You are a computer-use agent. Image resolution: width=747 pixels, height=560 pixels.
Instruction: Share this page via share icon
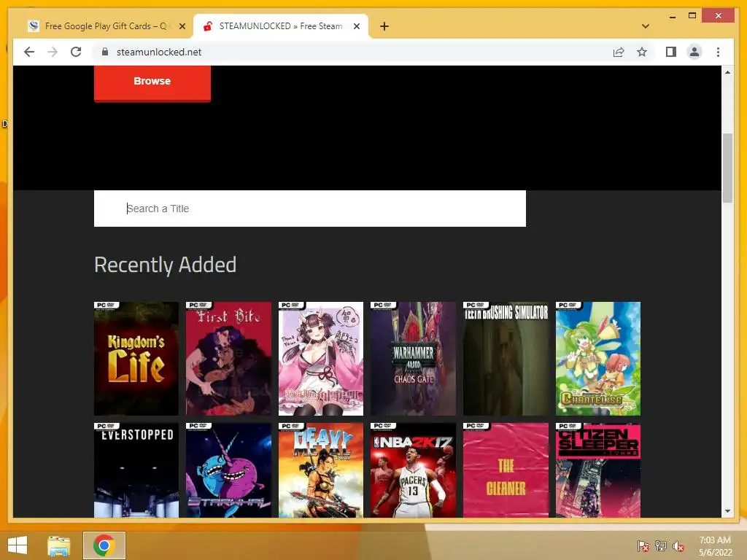coord(619,52)
